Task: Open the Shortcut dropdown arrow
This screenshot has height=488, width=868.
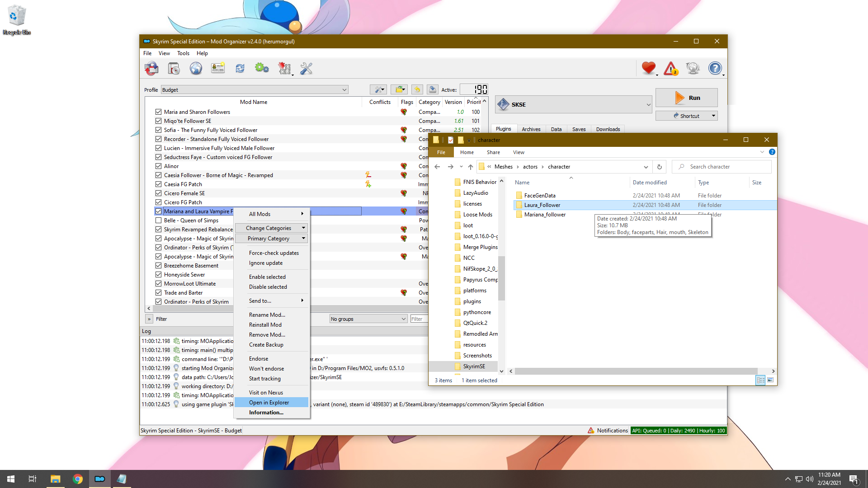Action: click(713, 116)
